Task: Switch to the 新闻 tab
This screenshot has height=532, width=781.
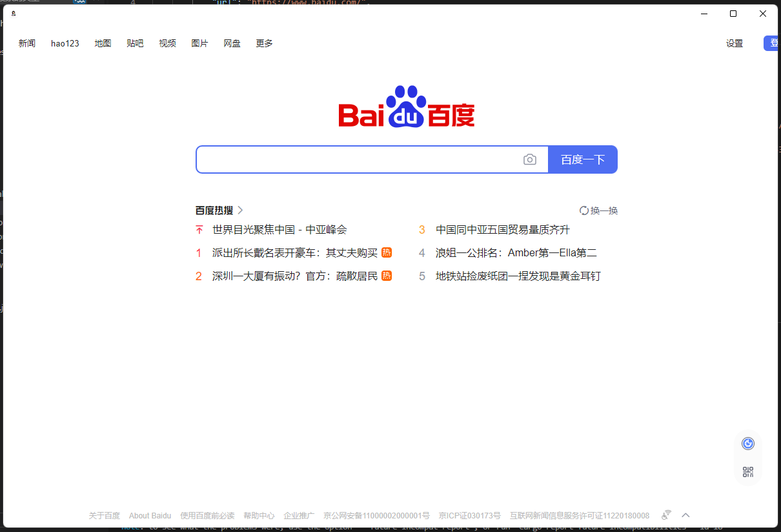Action: click(27, 43)
